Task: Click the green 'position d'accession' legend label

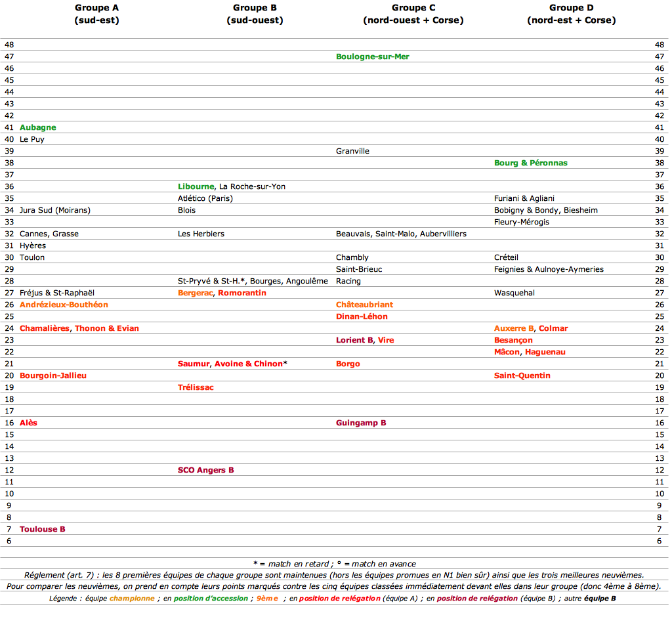Action: click(x=211, y=598)
